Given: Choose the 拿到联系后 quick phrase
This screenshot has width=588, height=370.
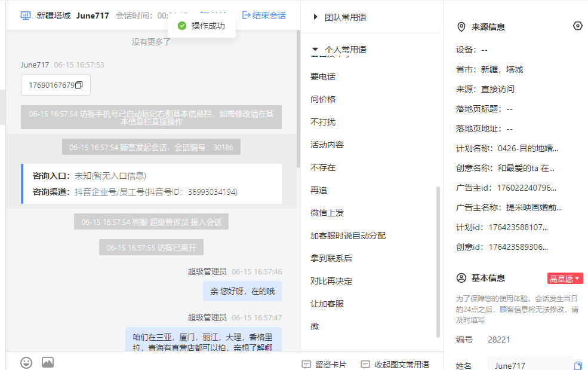Looking at the screenshot, I should pyautogui.click(x=331, y=258).
